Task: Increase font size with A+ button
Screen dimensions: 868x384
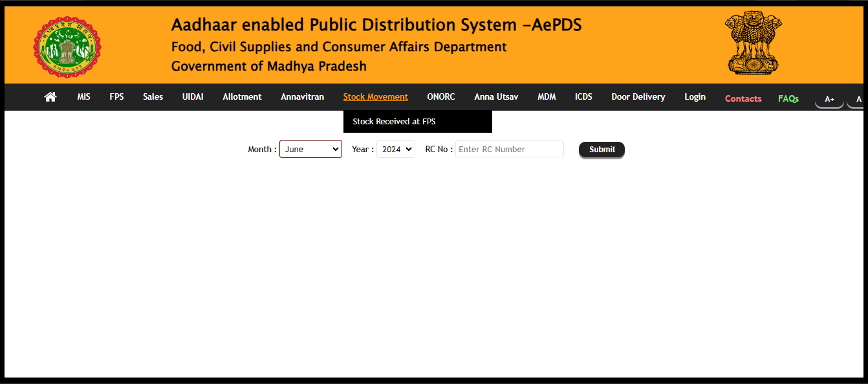Action: click(829, 99)
